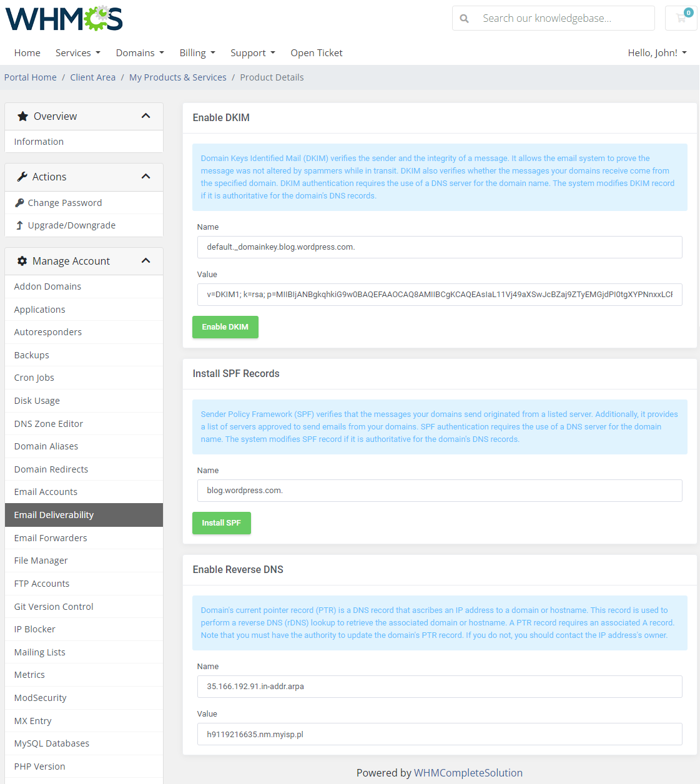Open Information in Overview panel
Screen dimensions: 700x784
[x=84, y=142]
